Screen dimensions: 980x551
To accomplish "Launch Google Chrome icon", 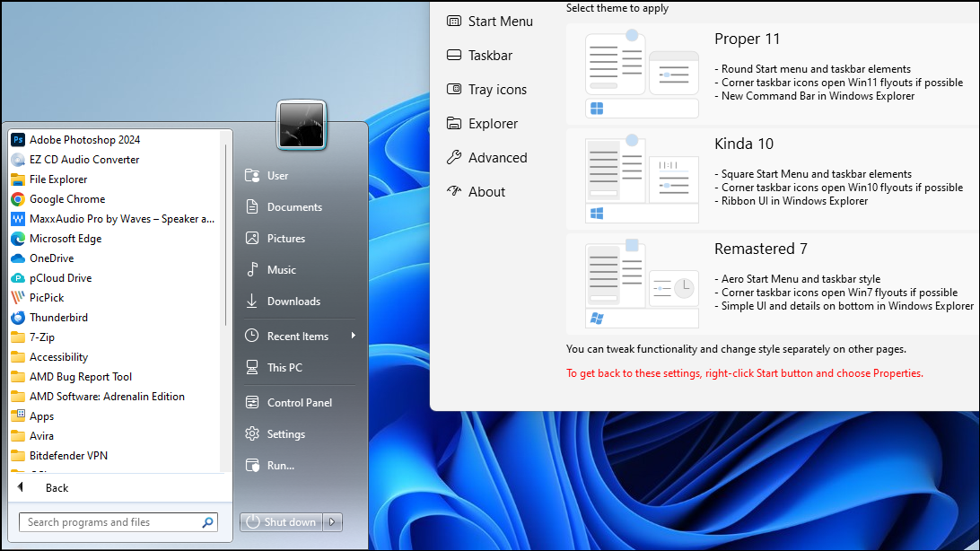I will click(18, 199).
